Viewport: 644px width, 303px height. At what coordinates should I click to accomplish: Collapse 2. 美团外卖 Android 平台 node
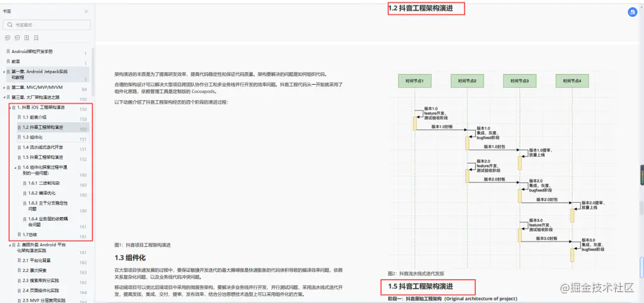pyautogui.click(x=10, y=245)
